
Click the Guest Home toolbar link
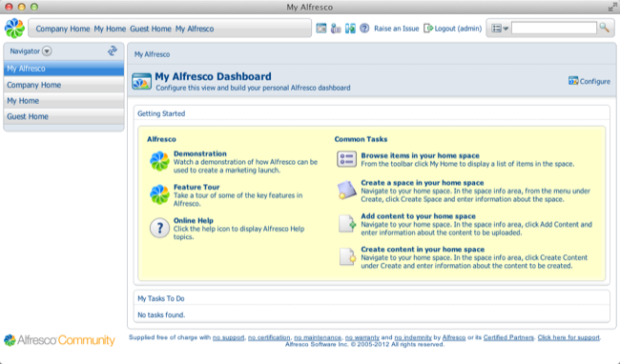pyautogui.click(x=151, y=29)
